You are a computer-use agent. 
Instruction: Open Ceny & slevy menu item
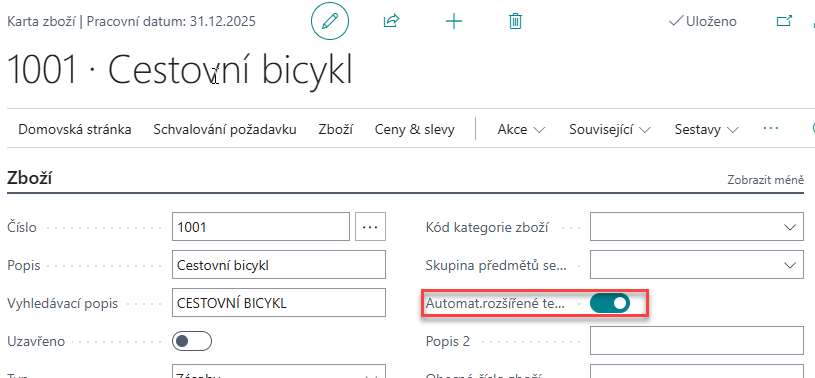pyautogui.click(x=415, y=129)
